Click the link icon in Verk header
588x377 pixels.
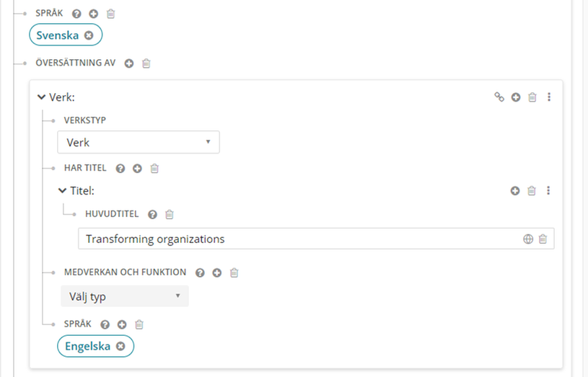click(499, 97)
